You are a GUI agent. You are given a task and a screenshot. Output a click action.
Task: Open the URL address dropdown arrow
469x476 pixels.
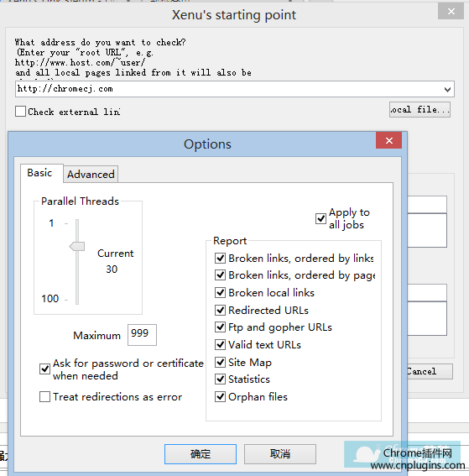[447, 89]
